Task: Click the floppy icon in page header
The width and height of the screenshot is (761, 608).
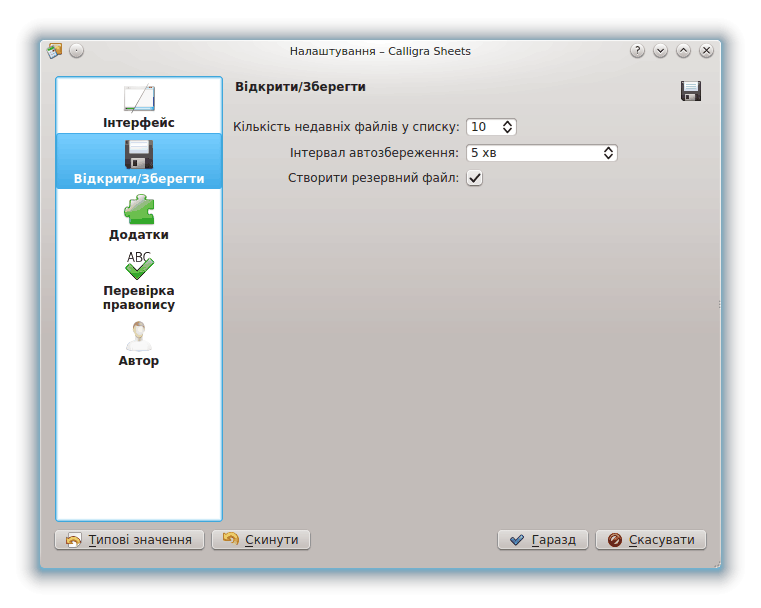Action: click(x=690, y=91)
